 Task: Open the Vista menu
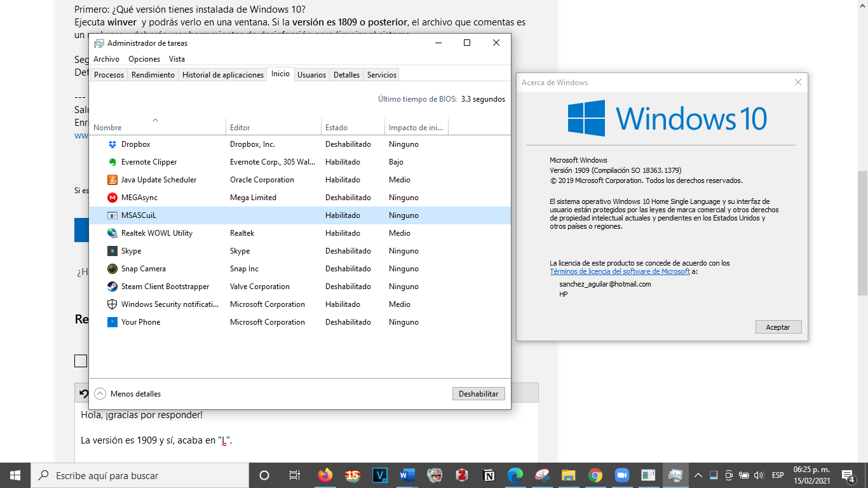pos(177,59)
